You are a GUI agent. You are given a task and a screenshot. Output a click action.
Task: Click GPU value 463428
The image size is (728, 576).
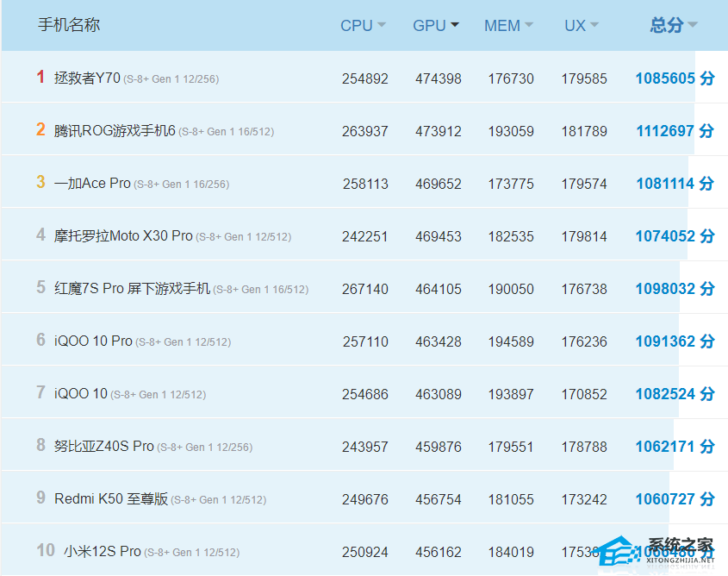[439, 341]
